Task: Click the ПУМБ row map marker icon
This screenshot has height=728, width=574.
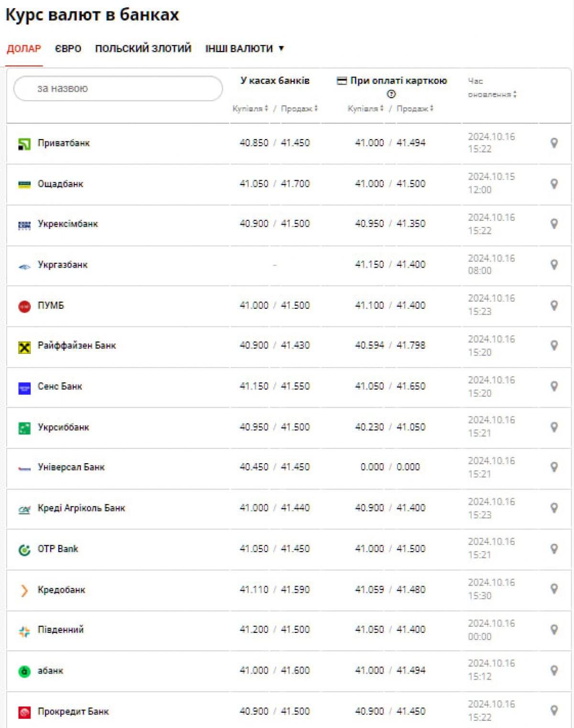Action: pyautogui.click(x=554, y=305)
